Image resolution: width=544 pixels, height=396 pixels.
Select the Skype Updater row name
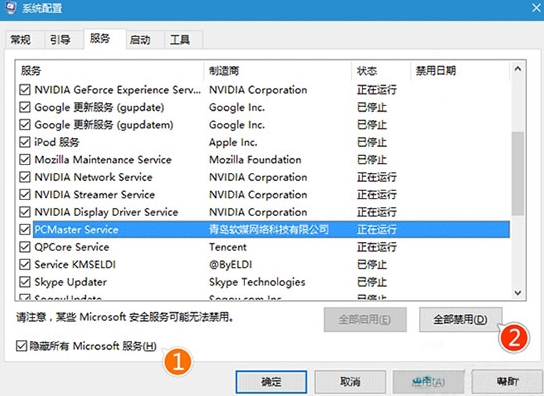[x=70, y=282]
